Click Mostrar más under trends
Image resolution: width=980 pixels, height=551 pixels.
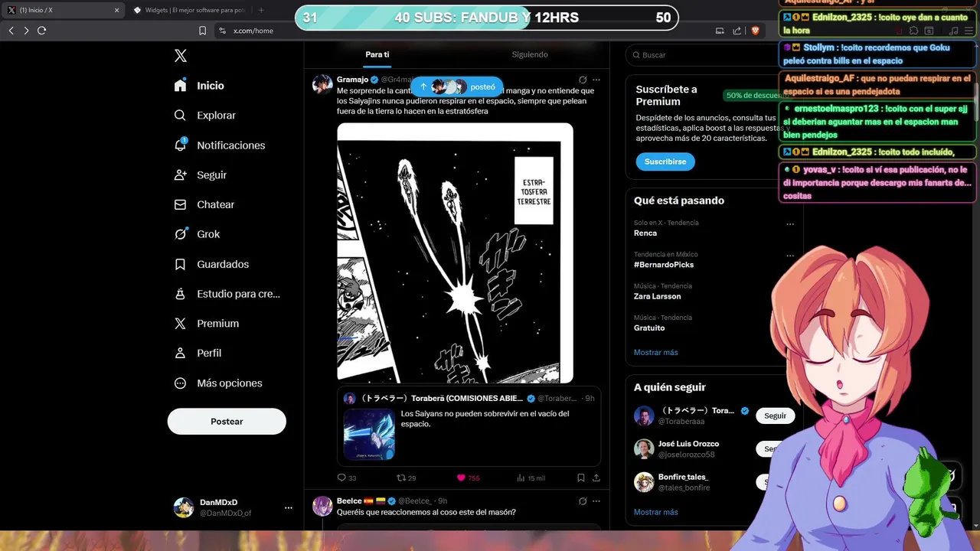tap(655, 353)
